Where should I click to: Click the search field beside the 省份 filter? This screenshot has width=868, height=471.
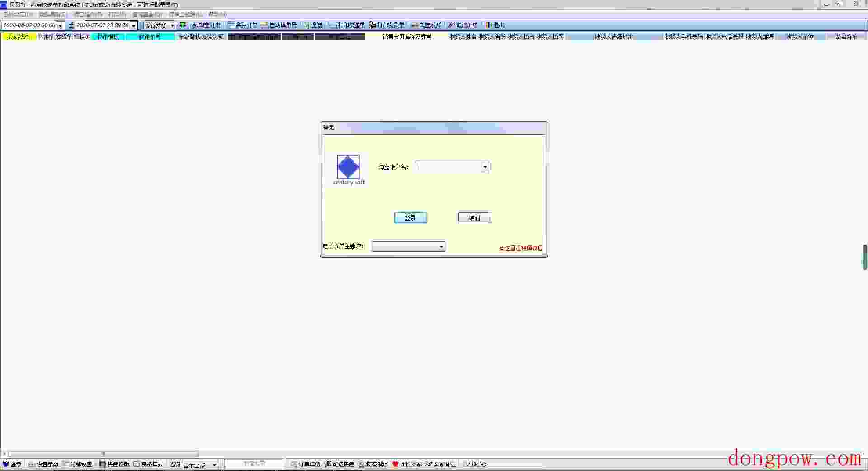[x=255, y=464]
